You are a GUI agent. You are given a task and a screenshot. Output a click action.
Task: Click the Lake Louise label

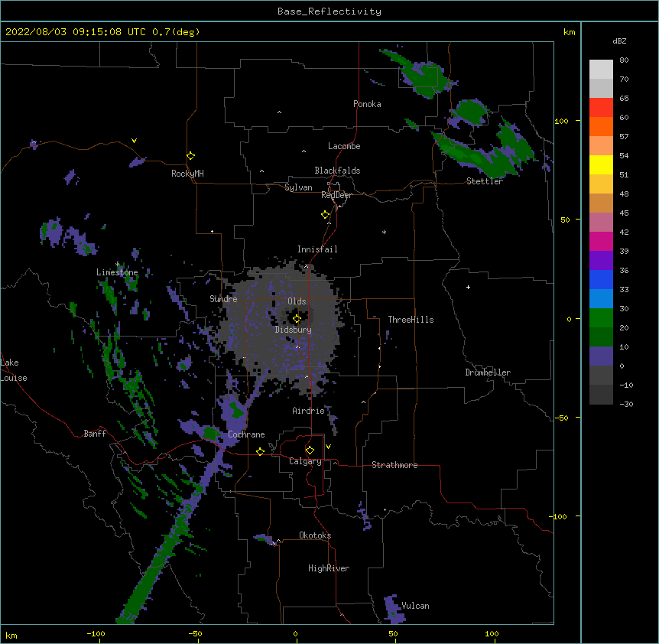click(x=14, y=370)
